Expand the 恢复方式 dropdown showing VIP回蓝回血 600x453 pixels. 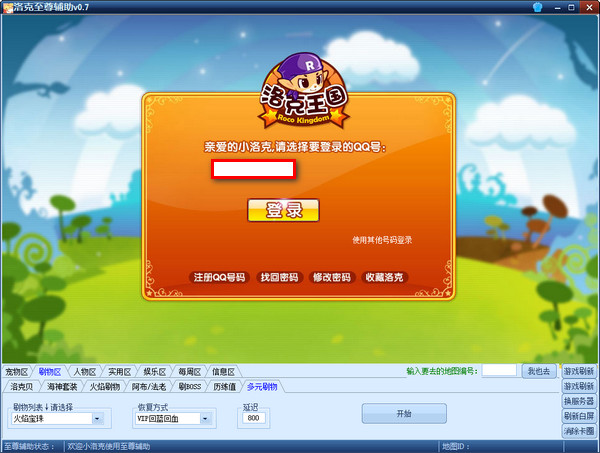pos(172,419)
